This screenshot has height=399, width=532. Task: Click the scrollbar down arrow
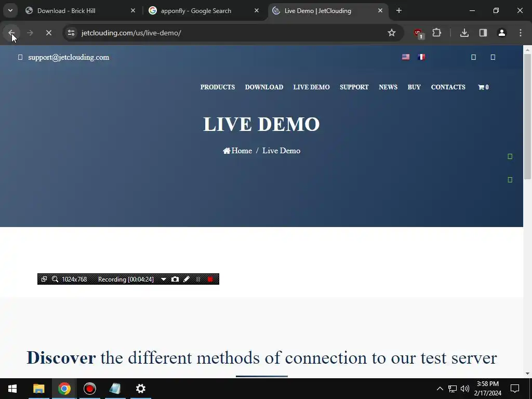point(528,374)
